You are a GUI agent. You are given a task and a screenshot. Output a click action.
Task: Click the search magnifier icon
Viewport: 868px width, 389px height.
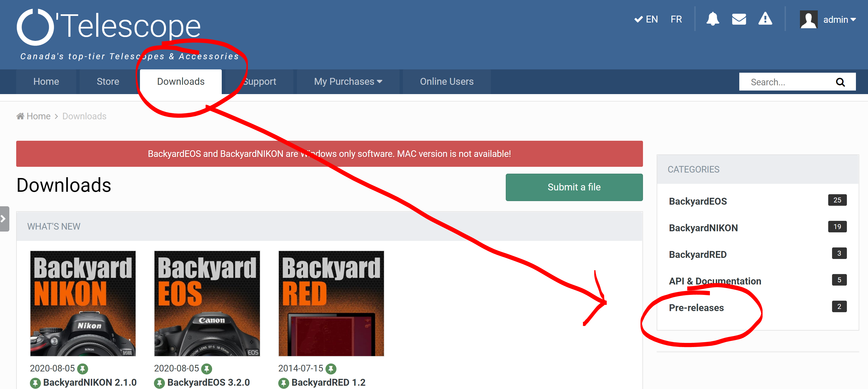pos(840,82)
